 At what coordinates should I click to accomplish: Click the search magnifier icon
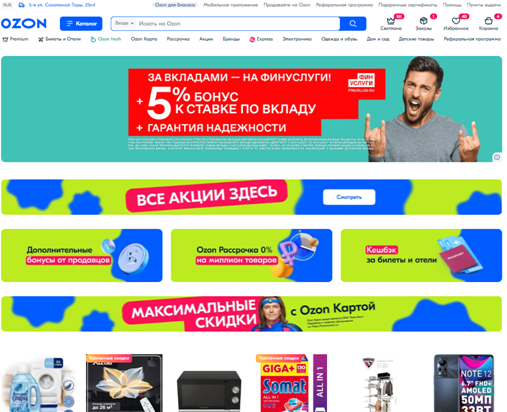click(353, 24)
